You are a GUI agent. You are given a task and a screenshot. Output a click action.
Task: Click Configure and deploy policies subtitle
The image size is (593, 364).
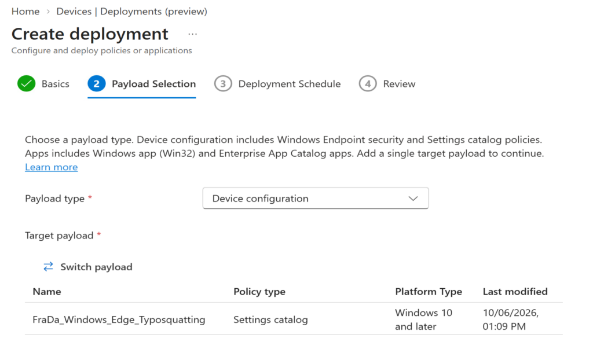click(x=102, y=51)
